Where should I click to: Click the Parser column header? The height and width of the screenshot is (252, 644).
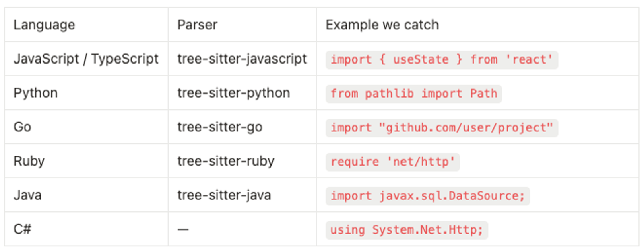pyautogui.click(x=197, y=25)
